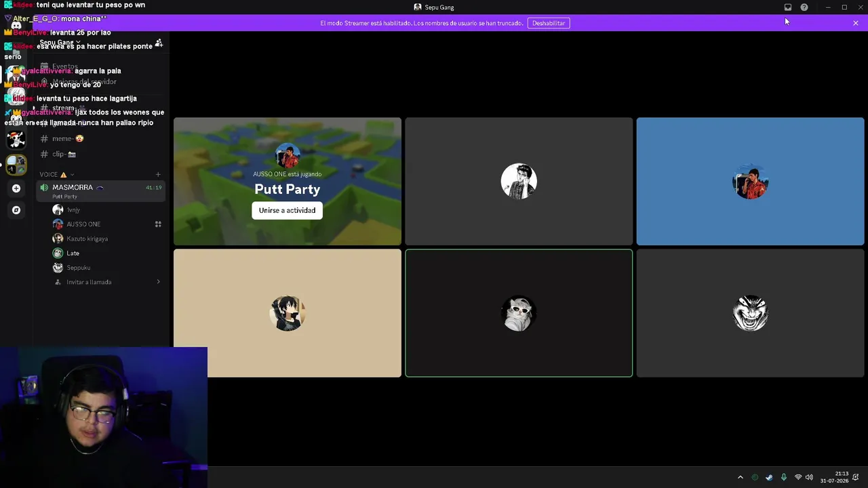The width and height of the screenshot is (868, 488).
Task: Show hidden system tray icons
Action: pyautogui.click(x=741, y=477)
